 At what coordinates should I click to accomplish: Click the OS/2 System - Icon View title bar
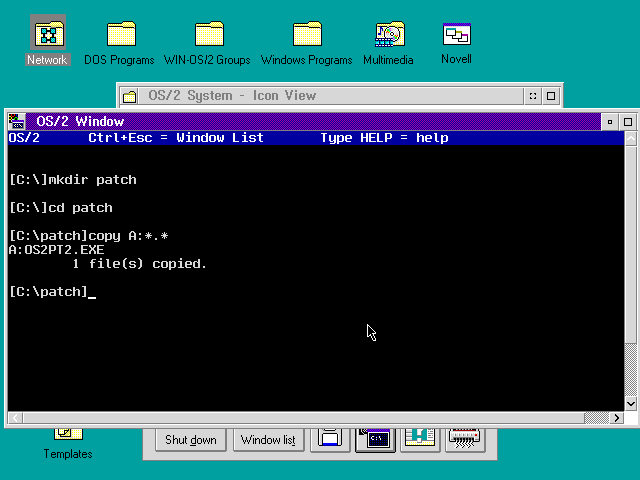click(331, 96)
